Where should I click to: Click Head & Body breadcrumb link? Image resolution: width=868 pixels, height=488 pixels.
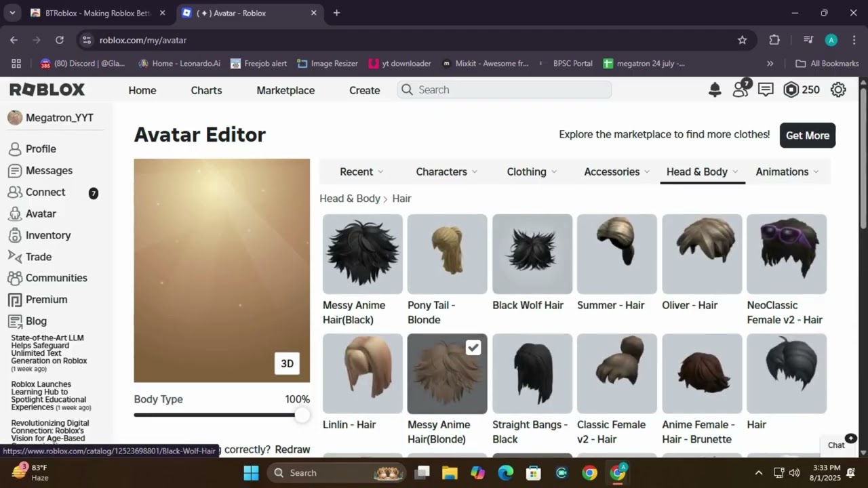coord(350,199)
